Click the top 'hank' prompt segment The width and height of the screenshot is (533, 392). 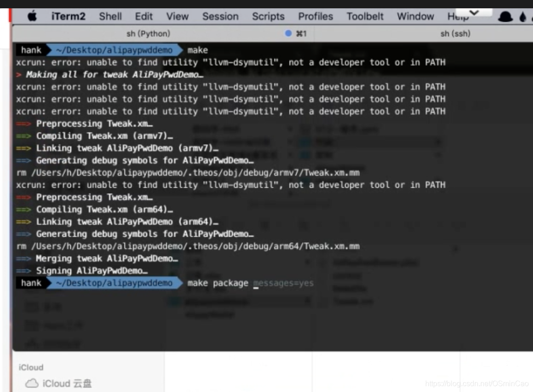pyautogui.click(x=31, y=50)
